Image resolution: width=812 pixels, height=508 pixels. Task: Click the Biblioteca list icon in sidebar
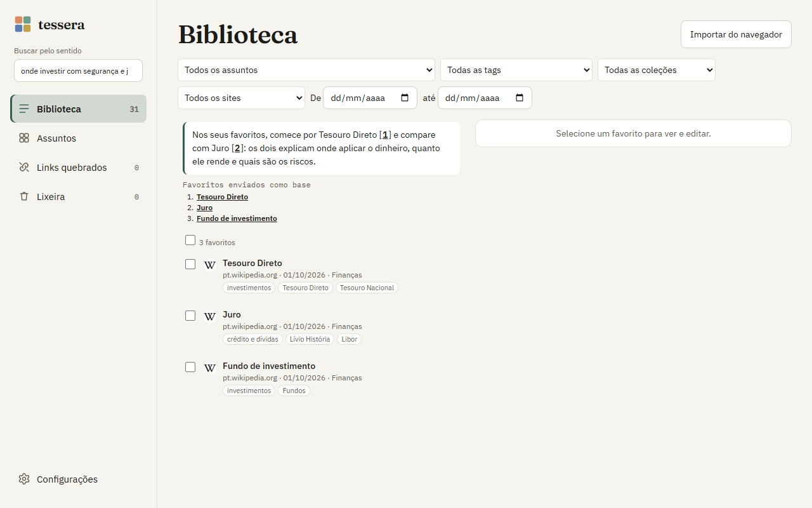click(x=24, y=109)
